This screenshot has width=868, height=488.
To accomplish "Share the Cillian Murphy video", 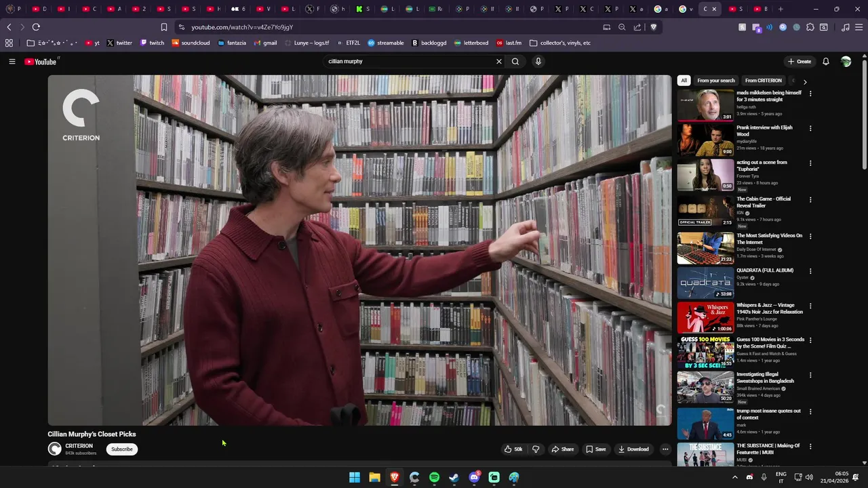I will point(562,449).
